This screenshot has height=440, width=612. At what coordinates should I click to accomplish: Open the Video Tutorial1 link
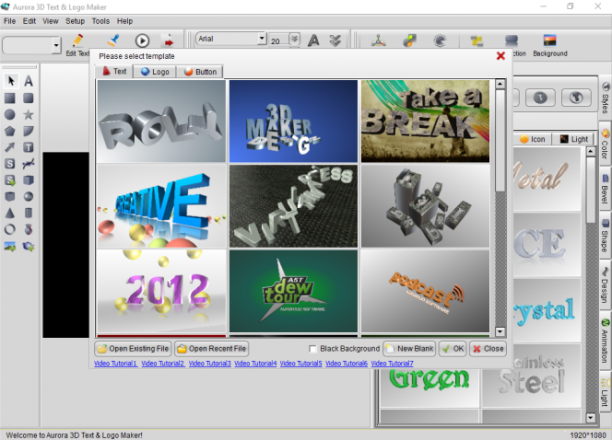click(116, 363)
